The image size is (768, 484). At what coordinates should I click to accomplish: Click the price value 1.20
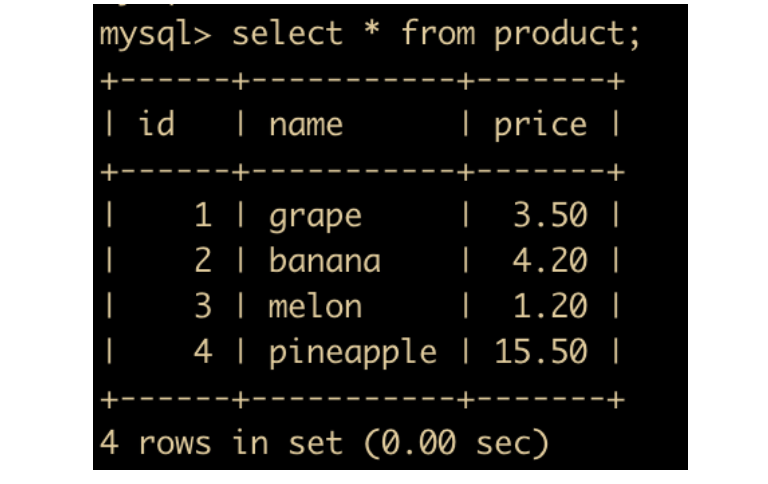pyautogui.click(x=550, y=306)
